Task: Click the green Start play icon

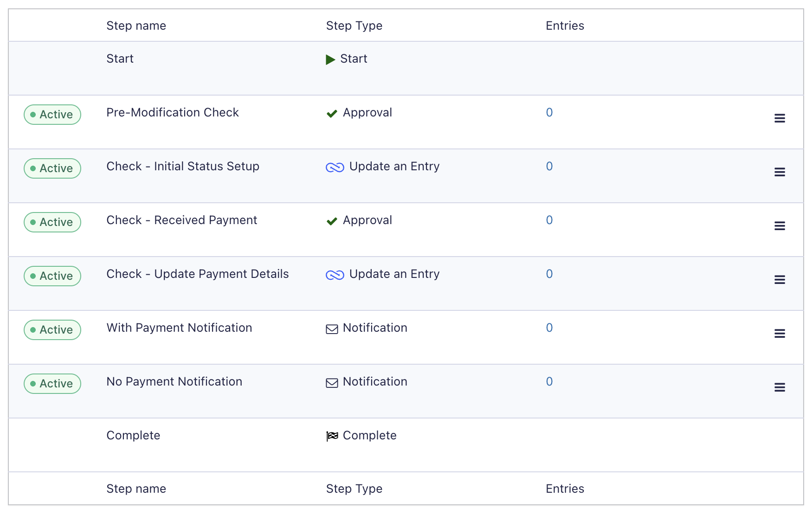Action: [330, 59]
